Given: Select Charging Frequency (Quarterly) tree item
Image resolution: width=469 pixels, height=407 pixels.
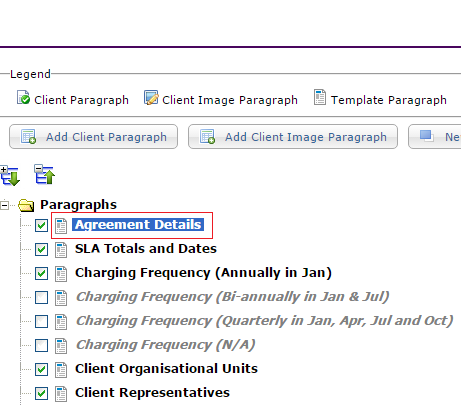Looking at the screenshot, I should [x=264, y=321].
